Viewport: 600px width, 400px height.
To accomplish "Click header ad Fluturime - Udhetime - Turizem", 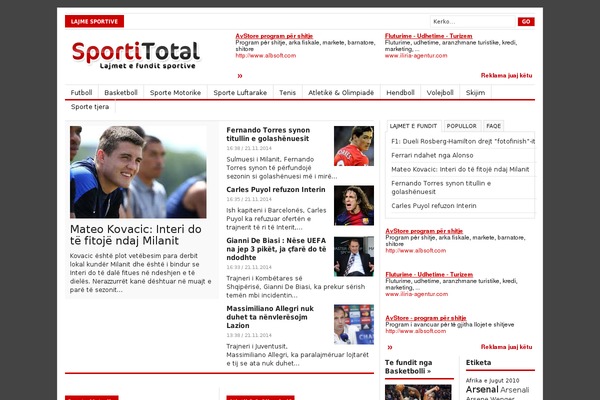I will pyautogui.click(x=429, y=36).
